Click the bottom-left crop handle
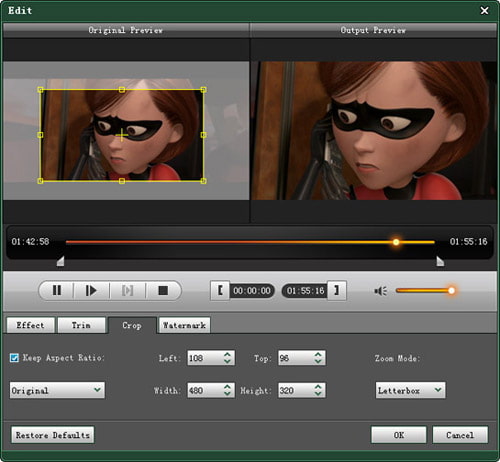Screen dimensions: 500x462 click(40, 181)
